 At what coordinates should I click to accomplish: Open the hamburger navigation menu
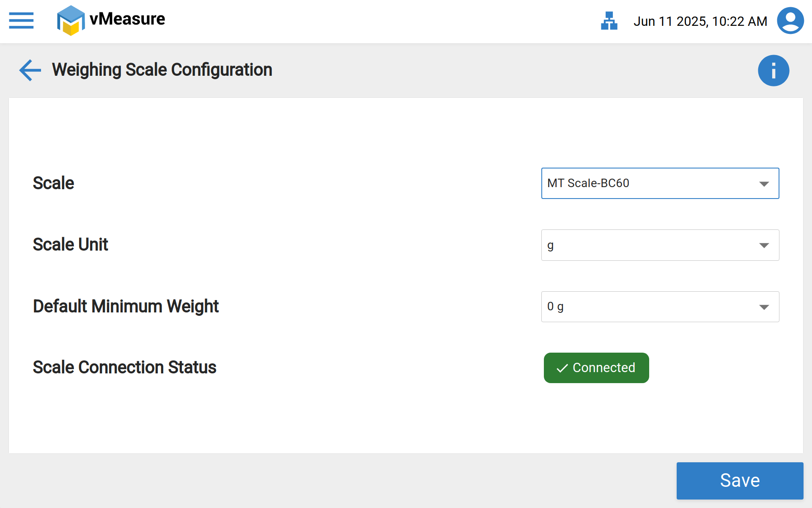(21, 20)
